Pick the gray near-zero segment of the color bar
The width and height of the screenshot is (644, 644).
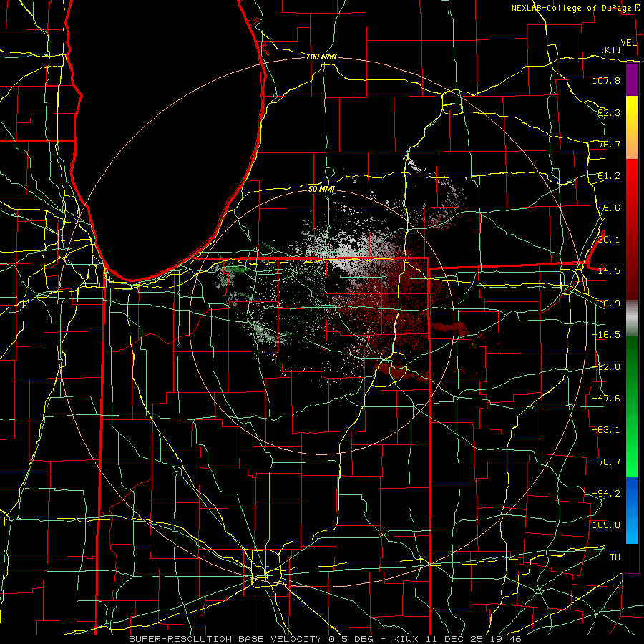coord(632,318)
